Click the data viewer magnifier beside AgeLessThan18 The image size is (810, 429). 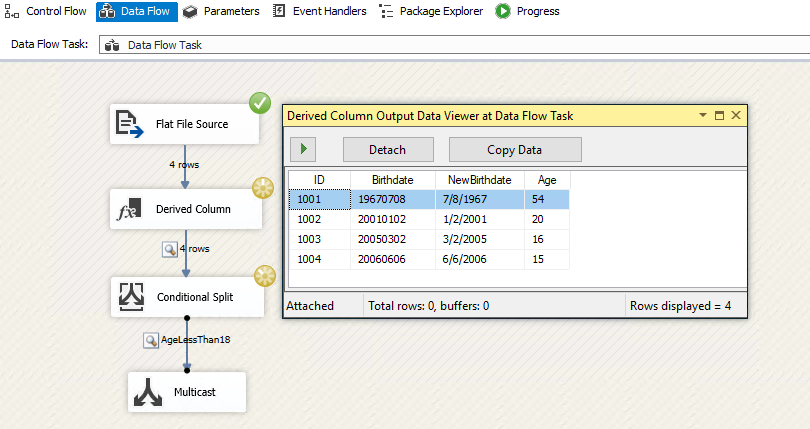pyautogui.click(x=151, y=340)
